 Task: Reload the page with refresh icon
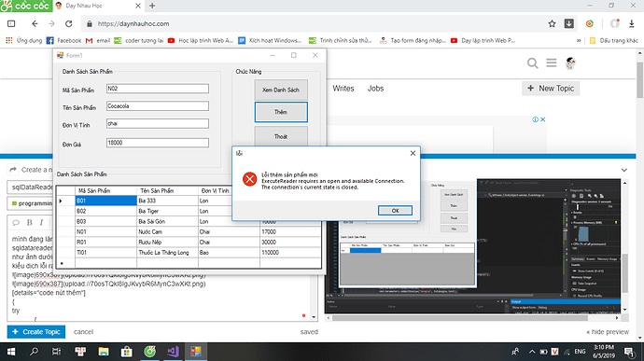[68, 24]
